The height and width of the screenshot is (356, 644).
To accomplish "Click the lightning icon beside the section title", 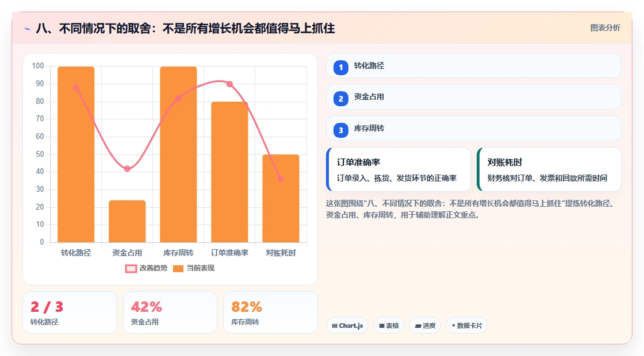I will pos(28,29).
